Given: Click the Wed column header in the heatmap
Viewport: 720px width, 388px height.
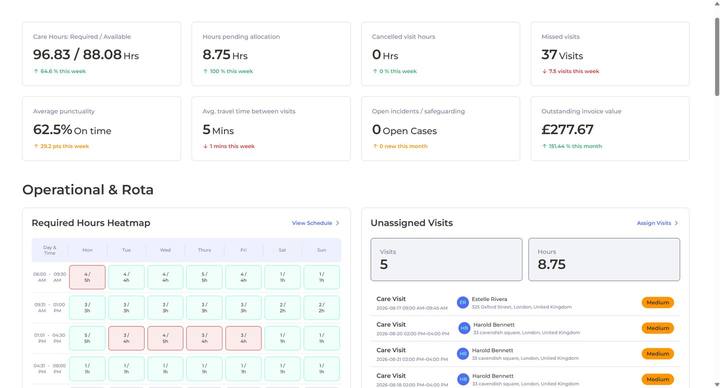Looking at the screenshot, I should click(165, 250).
